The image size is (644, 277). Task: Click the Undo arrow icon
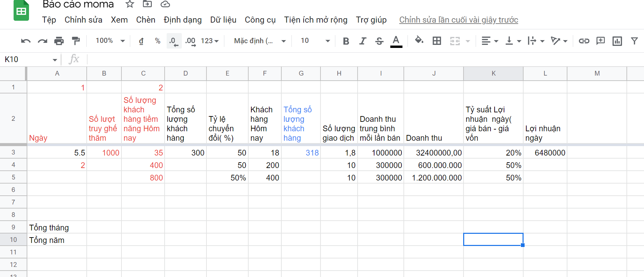(26, 41)
